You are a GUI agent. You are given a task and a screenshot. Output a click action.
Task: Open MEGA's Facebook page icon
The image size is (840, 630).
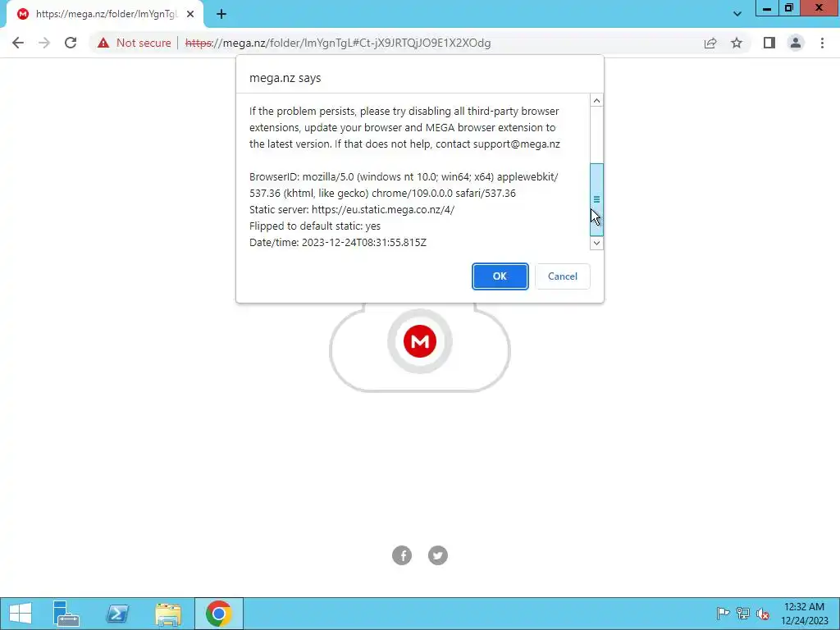(402, 555)
